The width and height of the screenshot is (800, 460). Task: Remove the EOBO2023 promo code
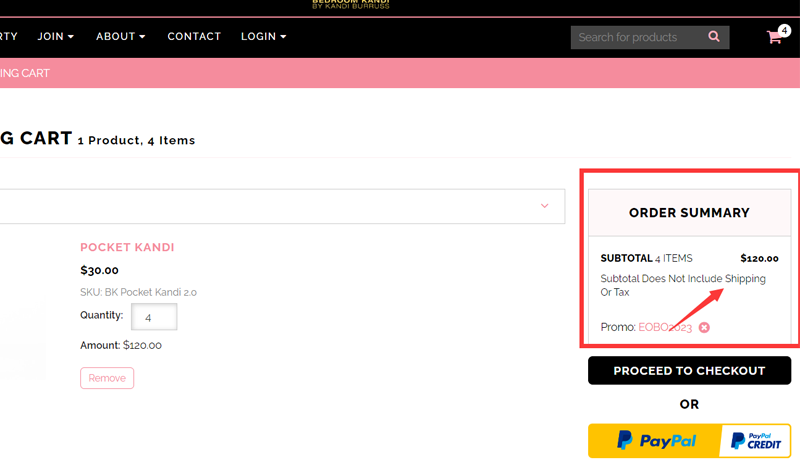pos(704,327)
